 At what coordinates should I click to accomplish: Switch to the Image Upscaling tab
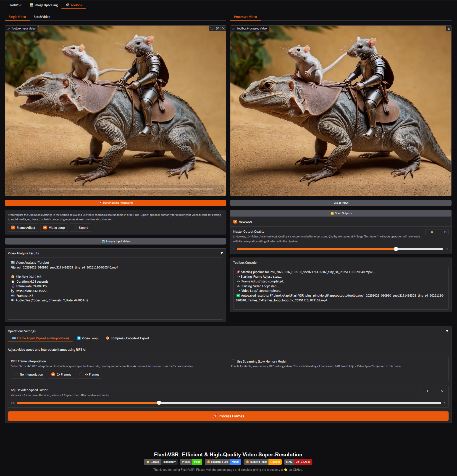click(x=44, y=5)
